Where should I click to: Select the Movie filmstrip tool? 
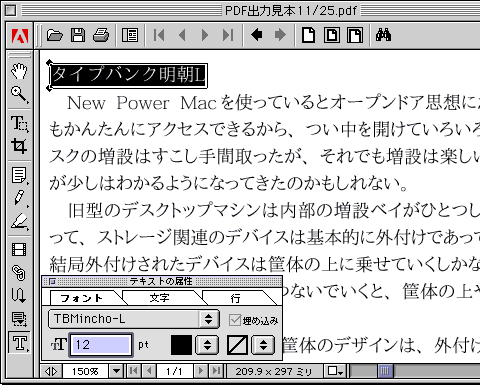click(19, 249)
